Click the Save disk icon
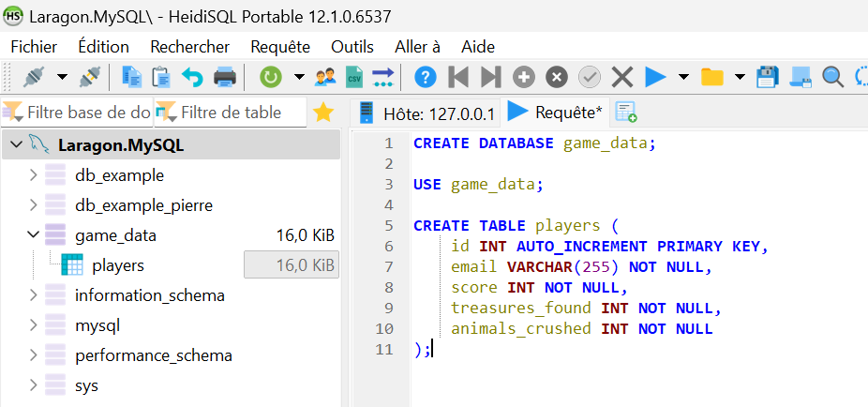Image resolution: width=868 pixels, height=407 pixels. (x=767, y=77)
